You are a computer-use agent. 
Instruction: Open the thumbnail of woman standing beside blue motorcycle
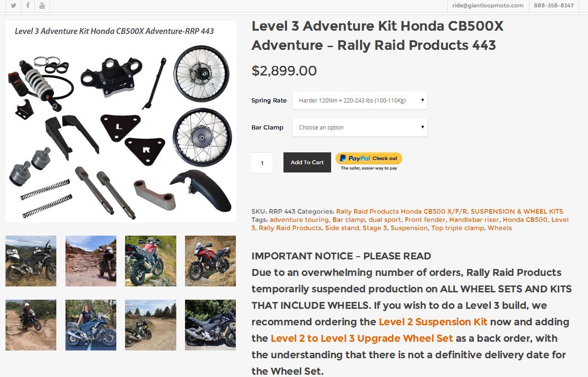(91, 325)
